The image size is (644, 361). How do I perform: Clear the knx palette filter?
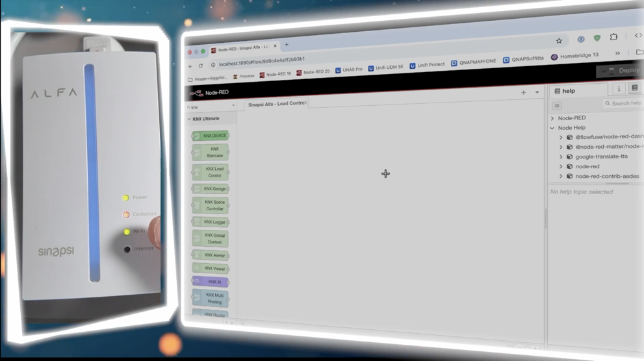tap(233, 105)
